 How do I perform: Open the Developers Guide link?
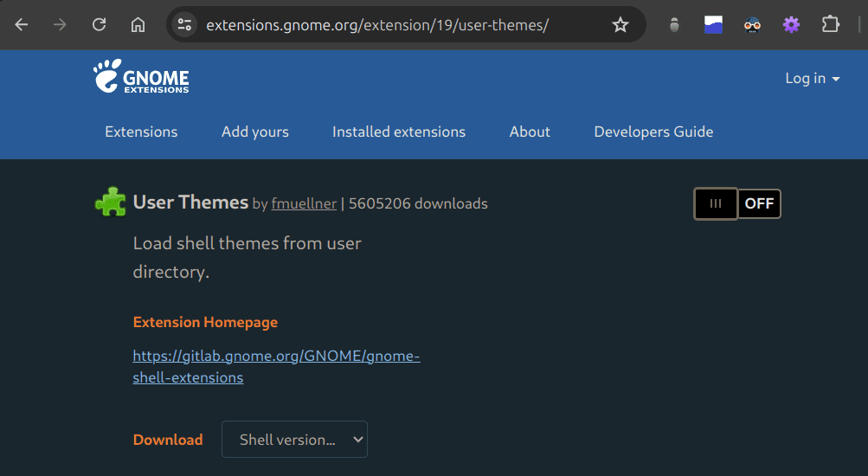653,132
